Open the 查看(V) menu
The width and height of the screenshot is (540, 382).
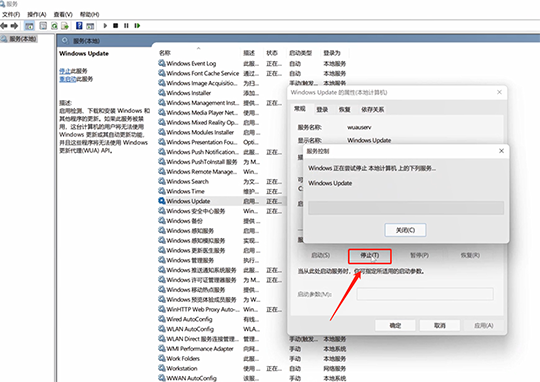tap(63, 14)
